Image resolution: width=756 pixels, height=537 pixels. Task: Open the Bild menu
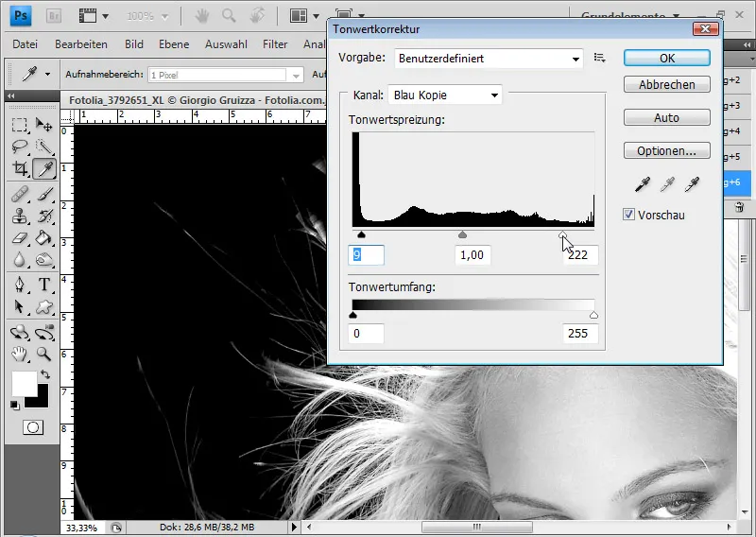tap(133, 44)
